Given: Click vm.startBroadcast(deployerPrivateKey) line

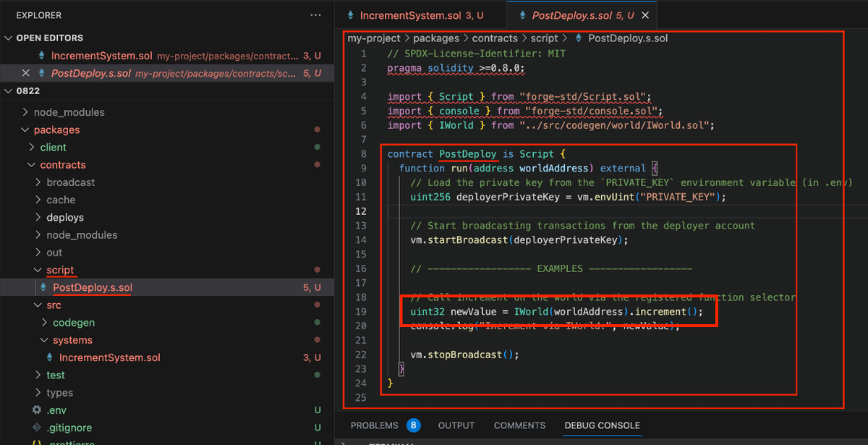Looking at the screenshot, I should click(x=519, y=240).
